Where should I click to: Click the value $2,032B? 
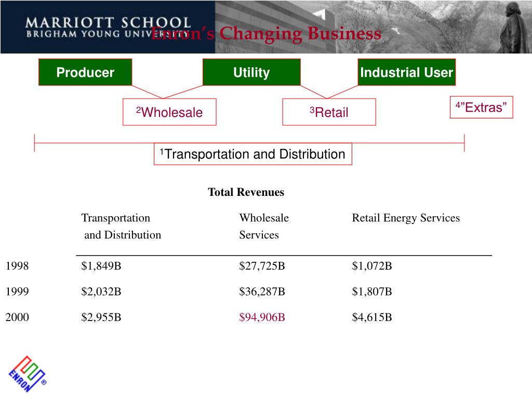(x=101, y=291)
